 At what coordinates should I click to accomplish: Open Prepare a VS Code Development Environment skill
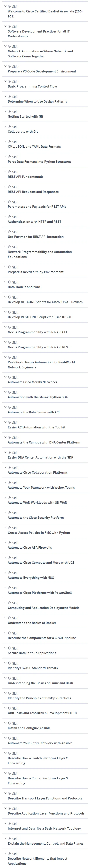42,71
